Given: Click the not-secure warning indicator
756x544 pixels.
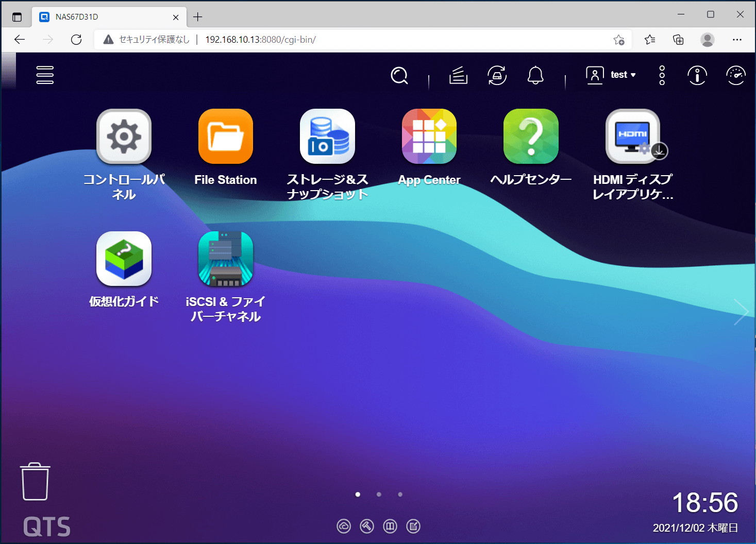Looking at the screenshot, I should [x=146, y=40].
